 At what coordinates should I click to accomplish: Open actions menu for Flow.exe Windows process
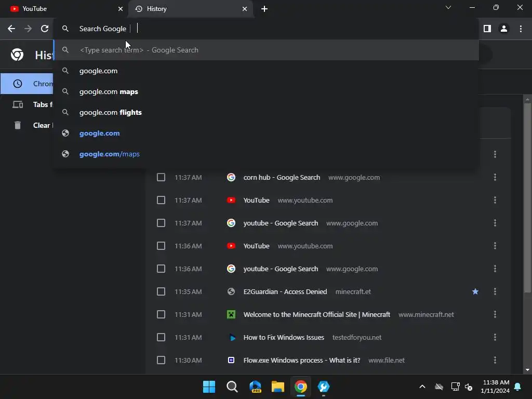(x=495, y=360)
